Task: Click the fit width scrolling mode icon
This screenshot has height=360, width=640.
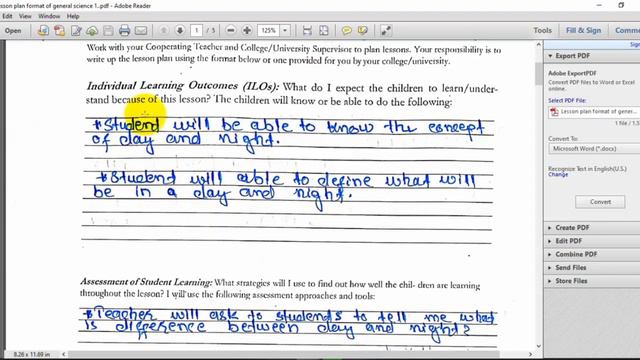Action: pyautogui.click(x=307, y=31)
